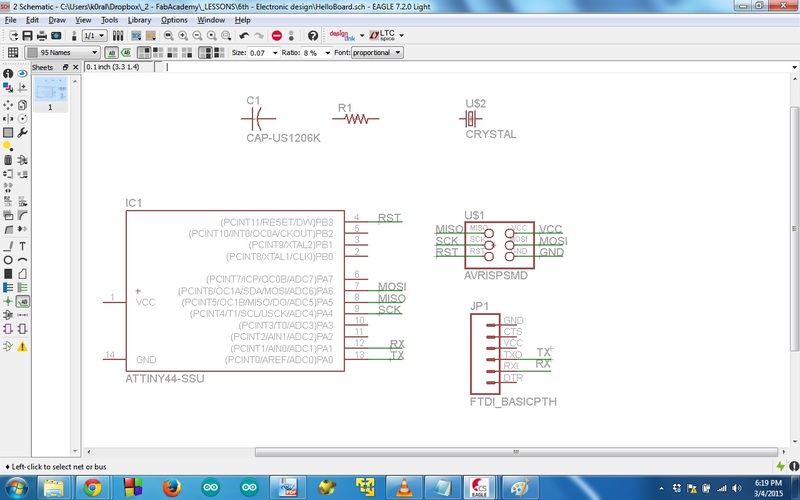
Task: Select the Group tool
Action: 8,133
